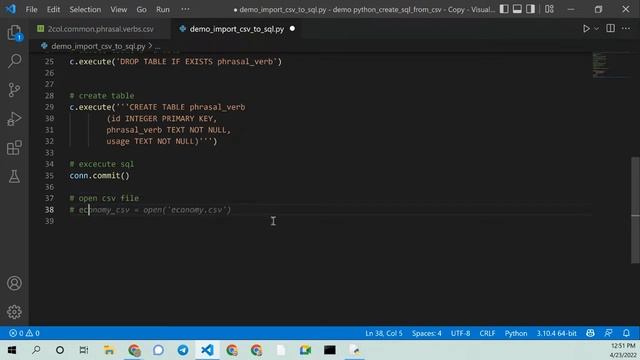Select language mode Python
640x360 pixels.
[516, 333]
